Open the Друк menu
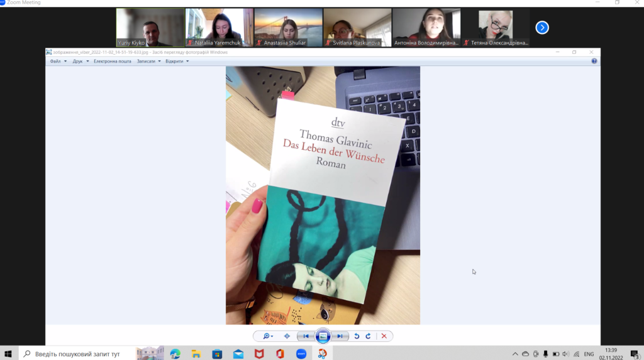This screenshot has width=644, height=360. pos(80,61)
